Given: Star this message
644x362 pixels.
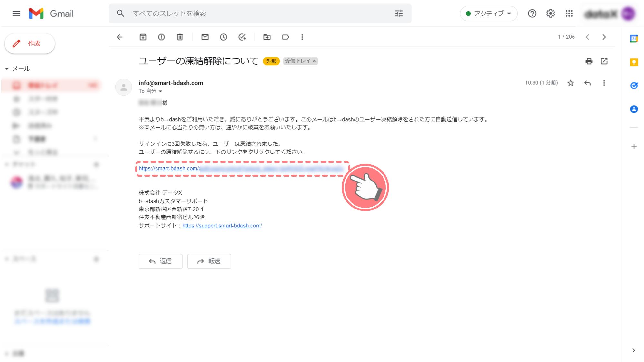Looking at the screenshot, I should [x=571, y=83].
